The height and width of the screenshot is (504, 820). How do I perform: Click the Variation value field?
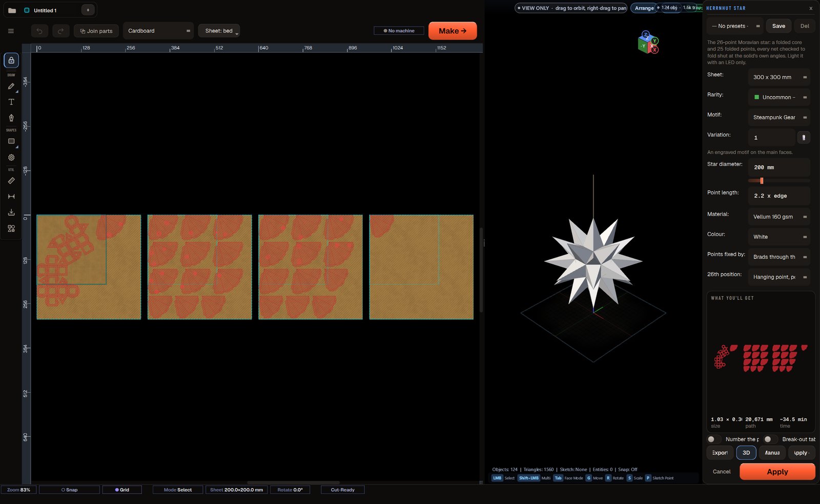tap(771, 137)
